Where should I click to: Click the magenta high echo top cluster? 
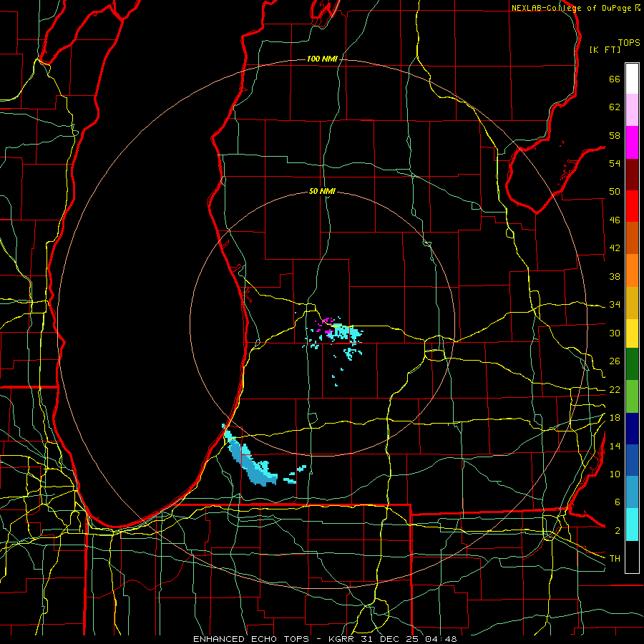point(326,326)
